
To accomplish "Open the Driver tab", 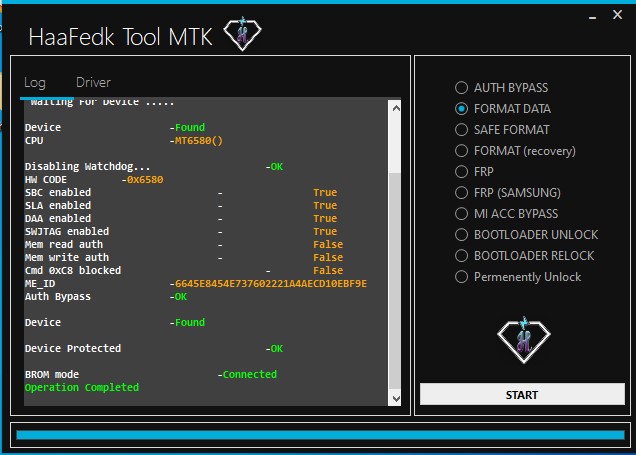I will pyautogui.click(x=93, y=83).
